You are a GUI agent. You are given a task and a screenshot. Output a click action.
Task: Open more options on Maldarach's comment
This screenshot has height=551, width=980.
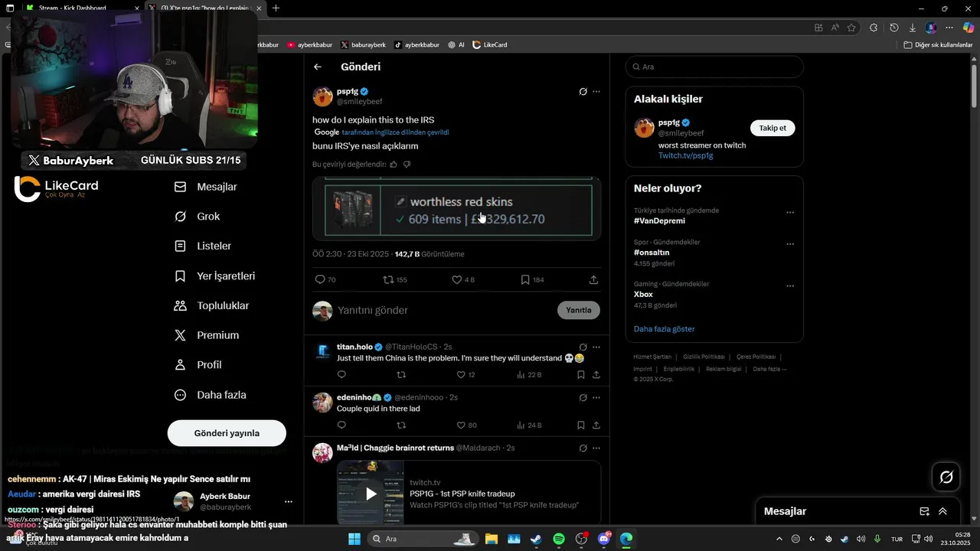[596, 448]
